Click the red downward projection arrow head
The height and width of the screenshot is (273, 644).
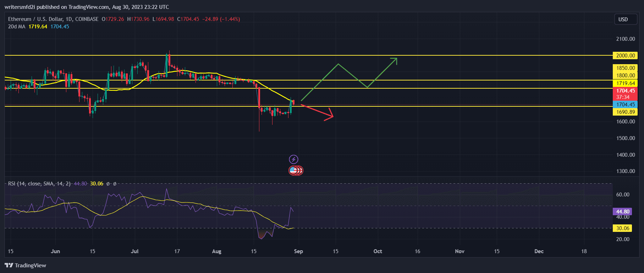(x=331, y=115)
